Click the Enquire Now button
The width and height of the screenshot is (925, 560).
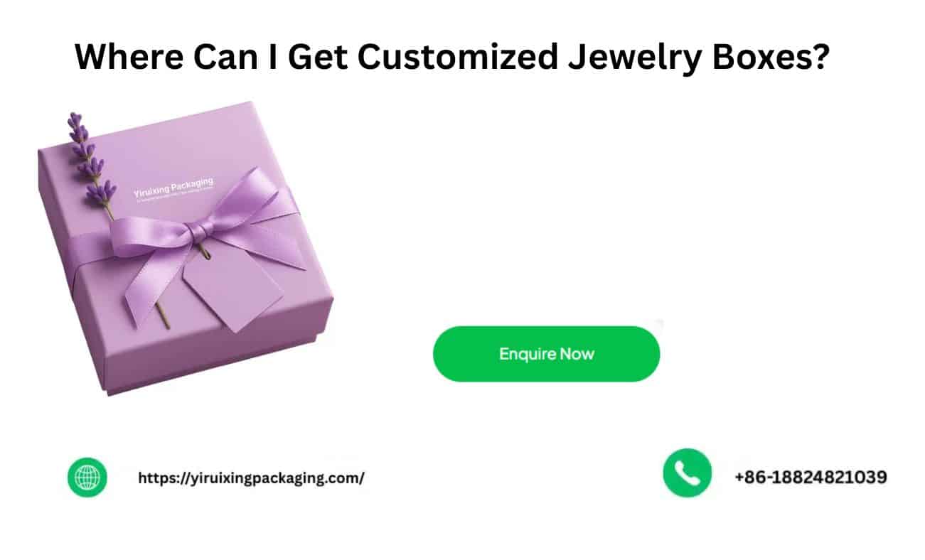click(546, 354)
